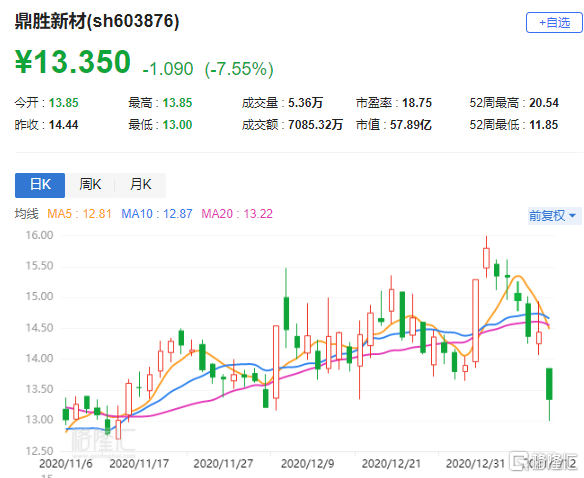Click the 2020/11/27 date axis label
Screen dimensions: 584x478
pos(223,464)
